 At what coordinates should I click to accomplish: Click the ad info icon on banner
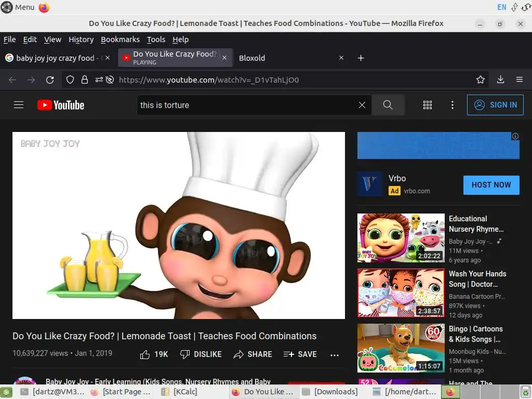coord(515,136)
